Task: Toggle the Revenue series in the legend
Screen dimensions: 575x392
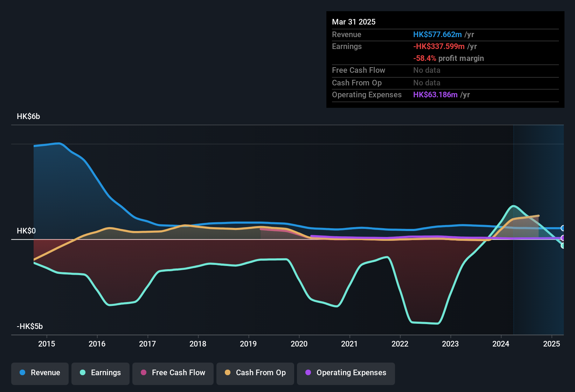Action: pyautogui.click(x=40, y=373)
